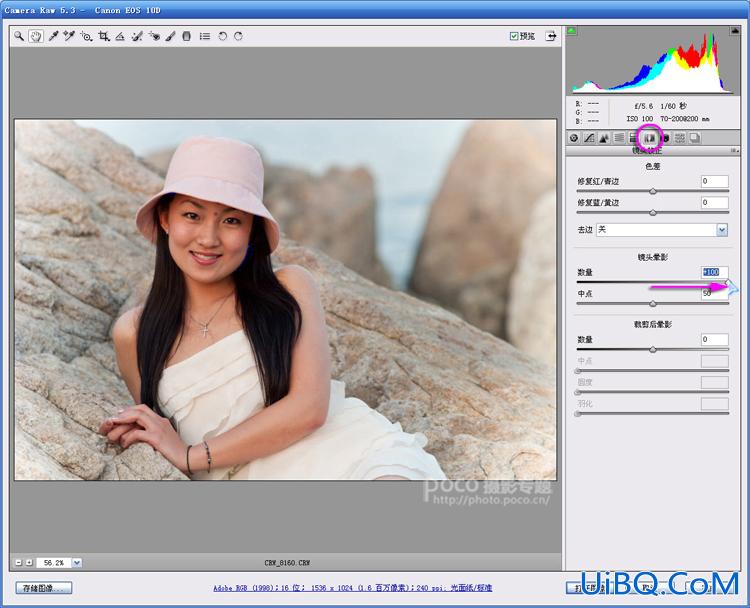Image resolution: width=750 pixels, height=608 pixels.
Task: Open the Presets panel tab
Action: pyautogui.click(x=679, y=138)
